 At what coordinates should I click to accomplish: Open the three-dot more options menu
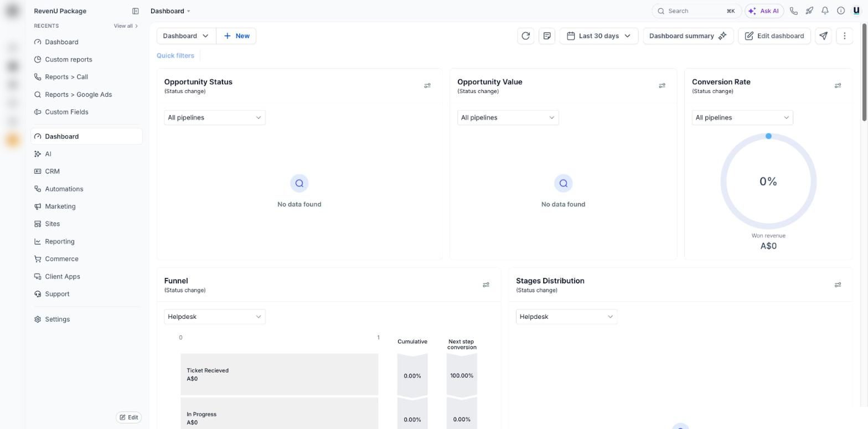click(844, 36)
